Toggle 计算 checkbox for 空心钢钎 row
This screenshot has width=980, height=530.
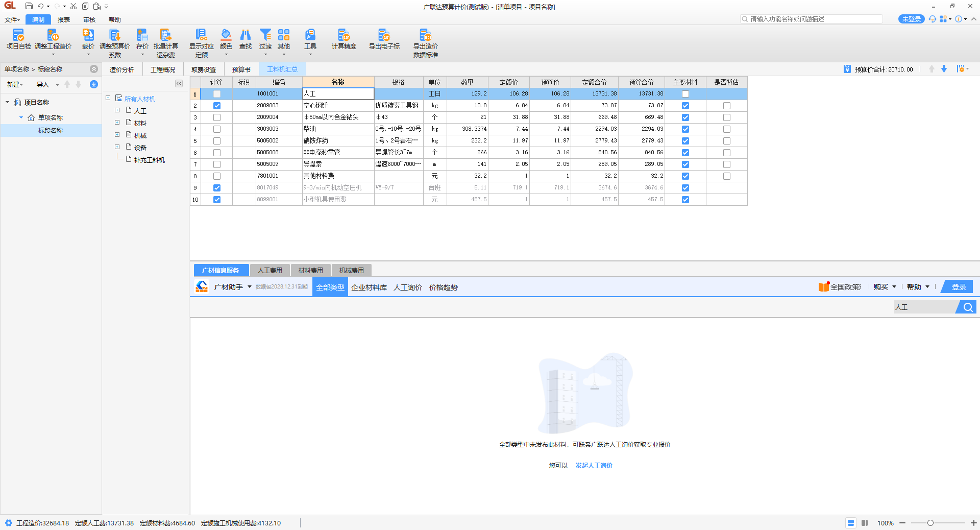click(x=217, y=106)
